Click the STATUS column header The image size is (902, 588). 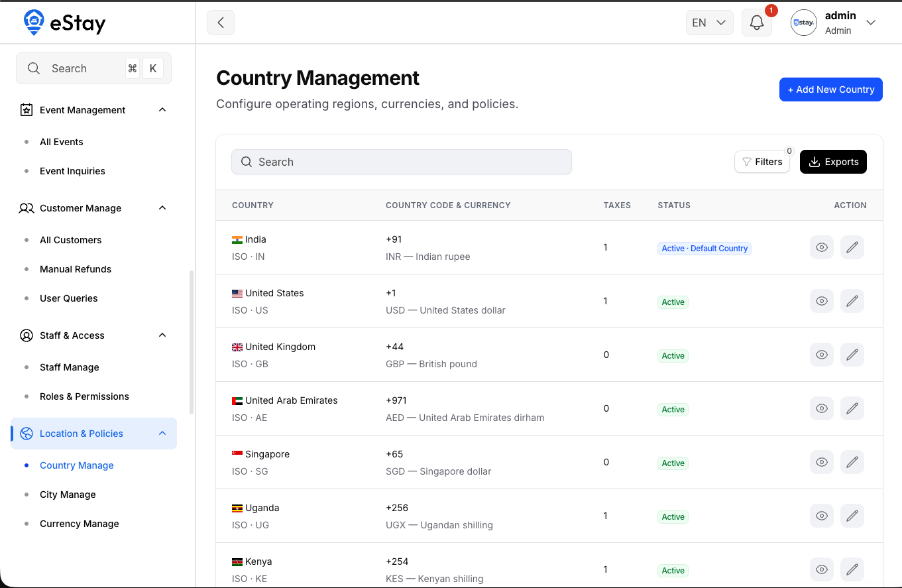674,206
